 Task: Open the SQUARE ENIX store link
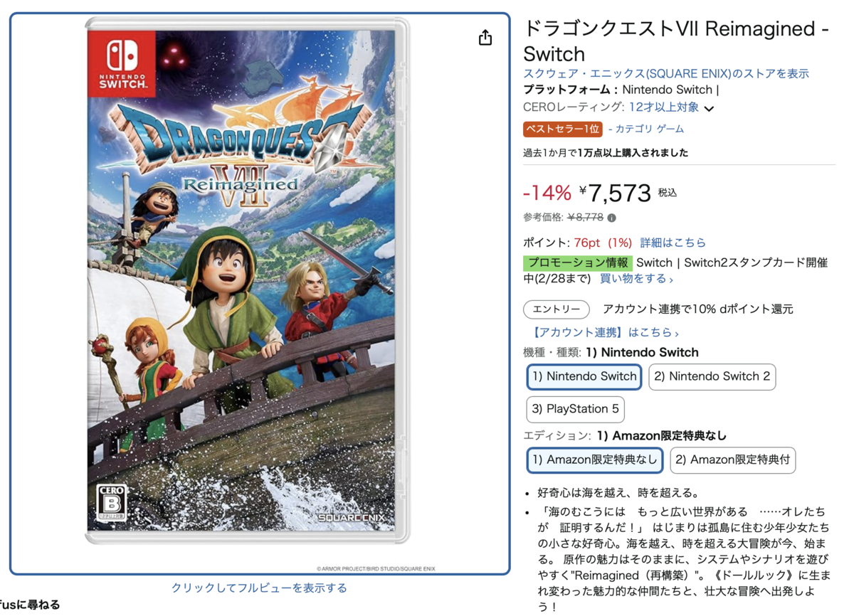[666, 73]
